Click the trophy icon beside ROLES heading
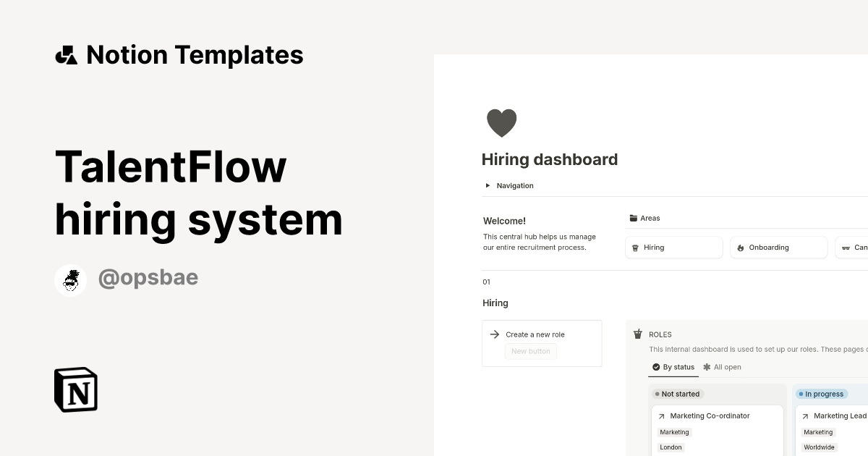Screen dimensions: 868x456 click(x=637, y=334)
